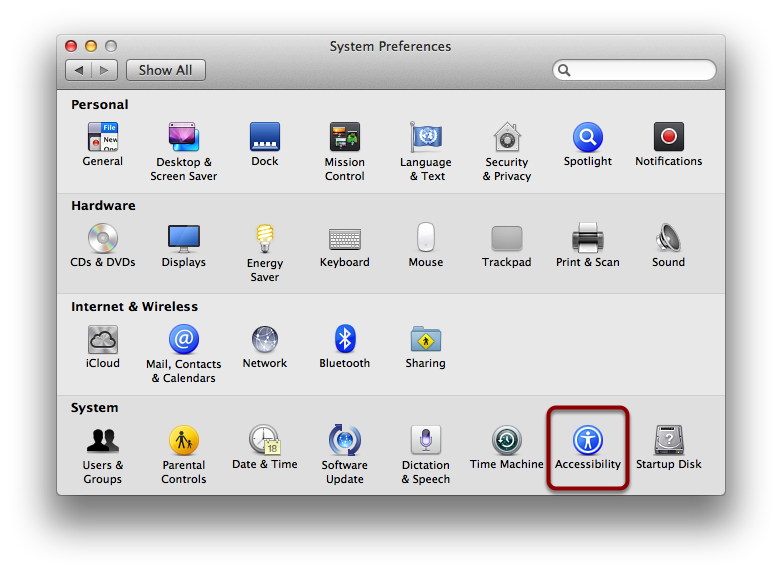Click the search field in the toolbar
Image resolution: width=782 pixels, height=574 pixels.
pos(634,70)
